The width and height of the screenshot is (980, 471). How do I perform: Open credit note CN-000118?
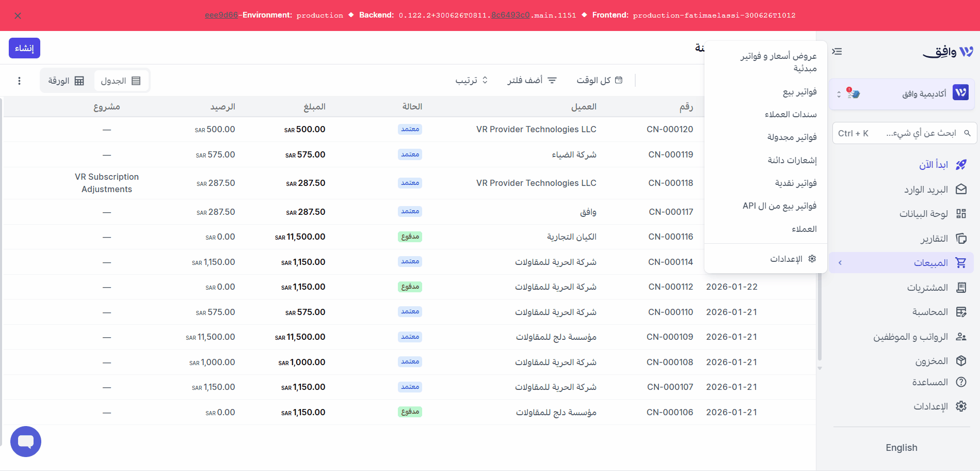670,183
